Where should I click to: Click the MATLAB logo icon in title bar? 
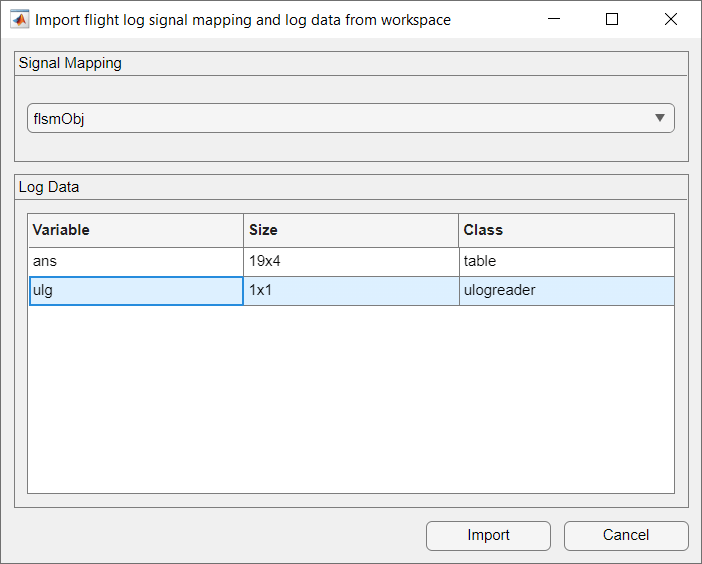pos(19,19)
